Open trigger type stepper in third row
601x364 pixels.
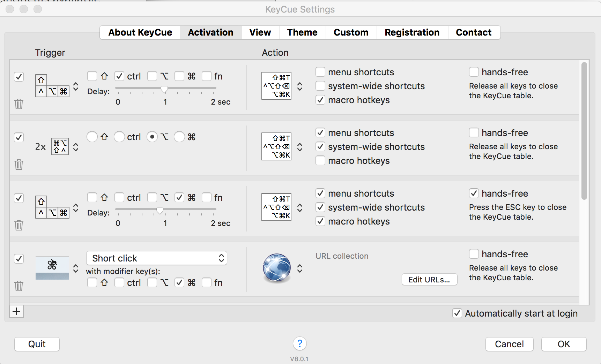tap(76, 207)
